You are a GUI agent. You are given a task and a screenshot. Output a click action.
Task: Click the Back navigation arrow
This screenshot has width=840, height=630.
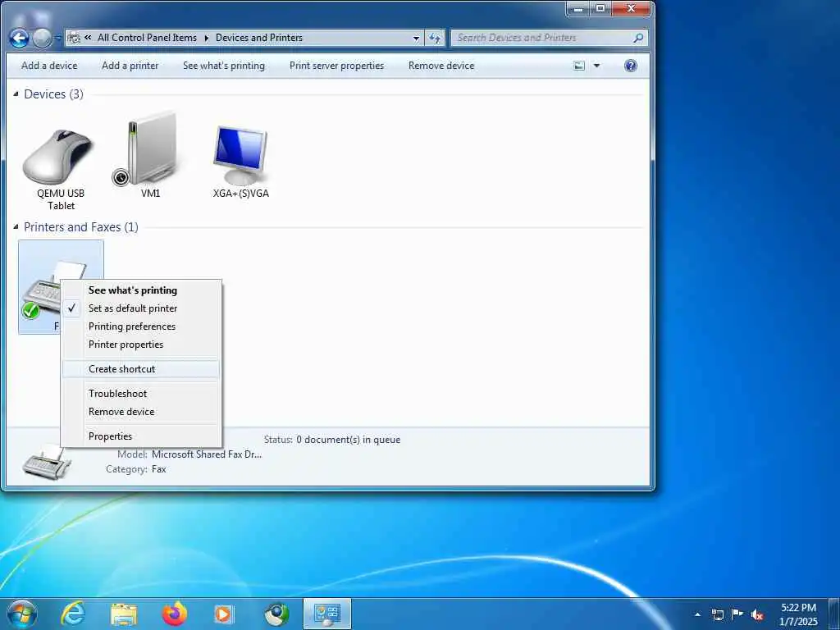[20, 38]
